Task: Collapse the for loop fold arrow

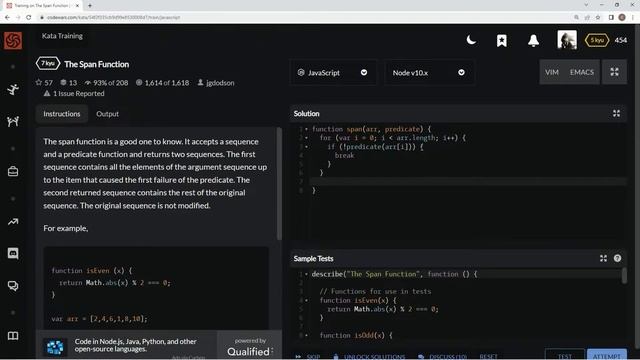Action: tap(306, 138)
